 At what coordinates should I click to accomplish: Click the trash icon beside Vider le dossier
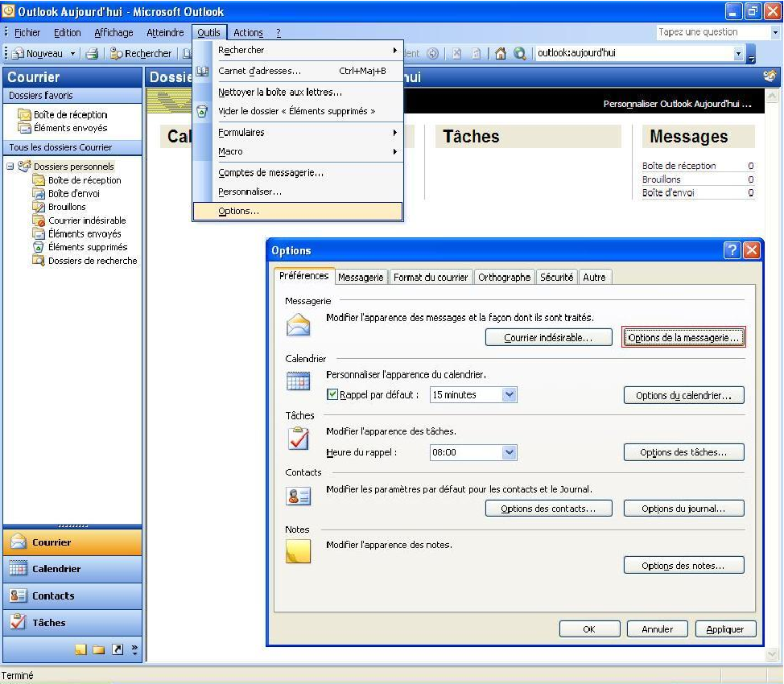(x=202, y=111)
